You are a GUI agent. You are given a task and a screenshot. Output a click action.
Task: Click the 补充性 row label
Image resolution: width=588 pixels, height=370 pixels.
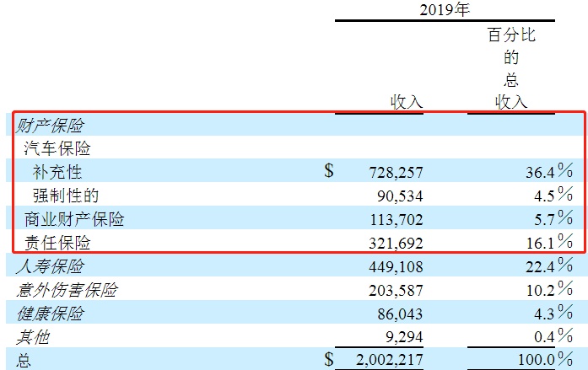coord(57,172)
